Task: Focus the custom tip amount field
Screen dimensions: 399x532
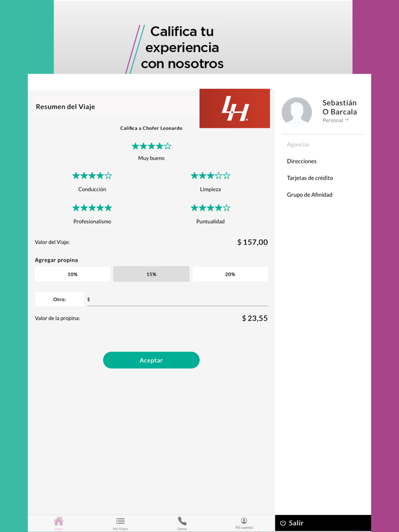Action: [x=177, y=300]
